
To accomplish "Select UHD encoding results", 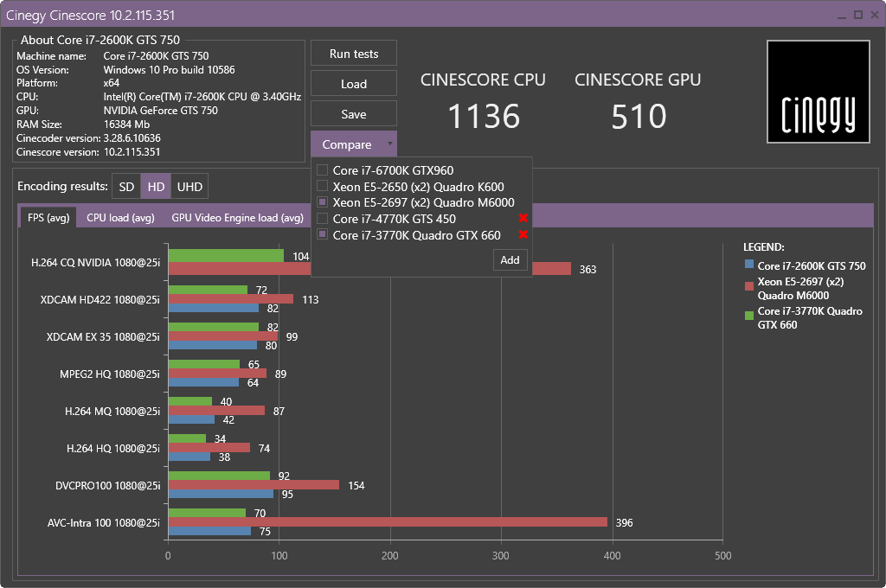I will (189, 187).
